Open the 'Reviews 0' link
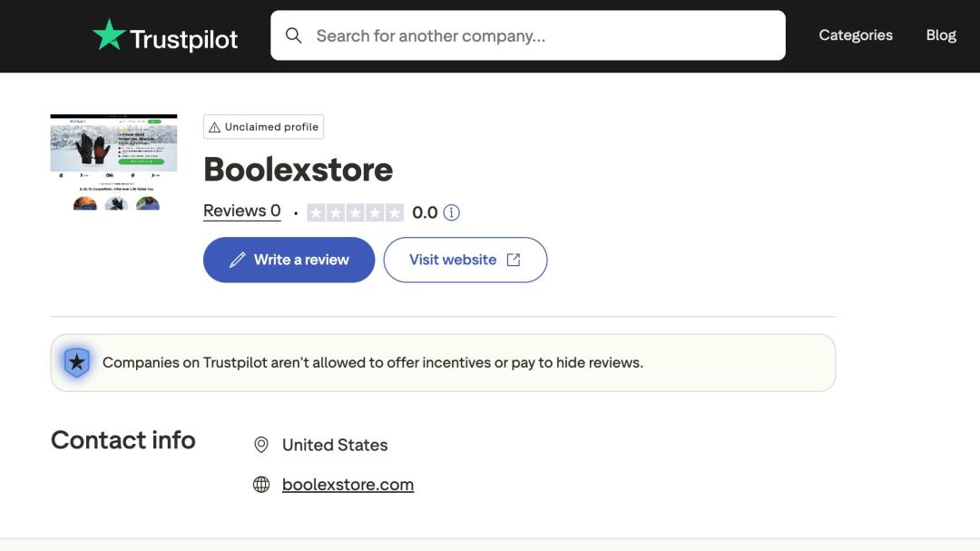The image size is (980, 551). point(241,211)
